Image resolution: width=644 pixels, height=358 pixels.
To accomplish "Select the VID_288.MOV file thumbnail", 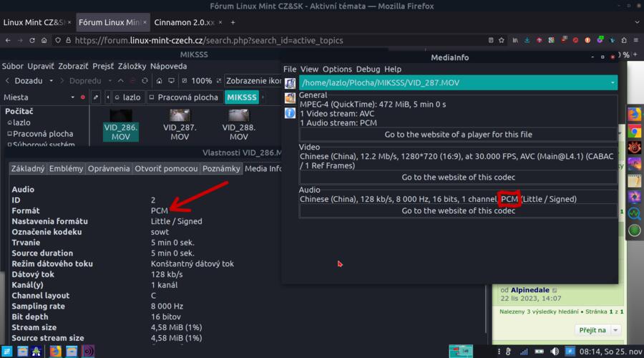I will tap(239, 125).
